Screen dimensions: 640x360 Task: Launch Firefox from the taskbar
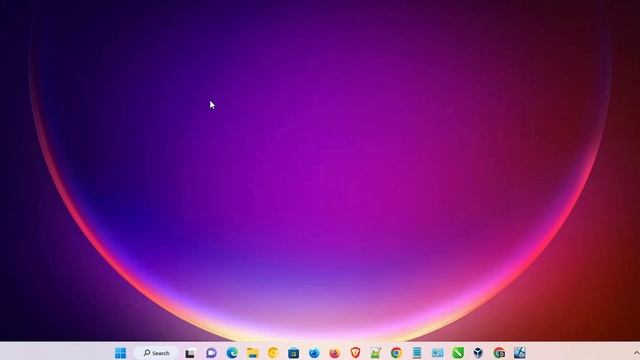(335, 353)
